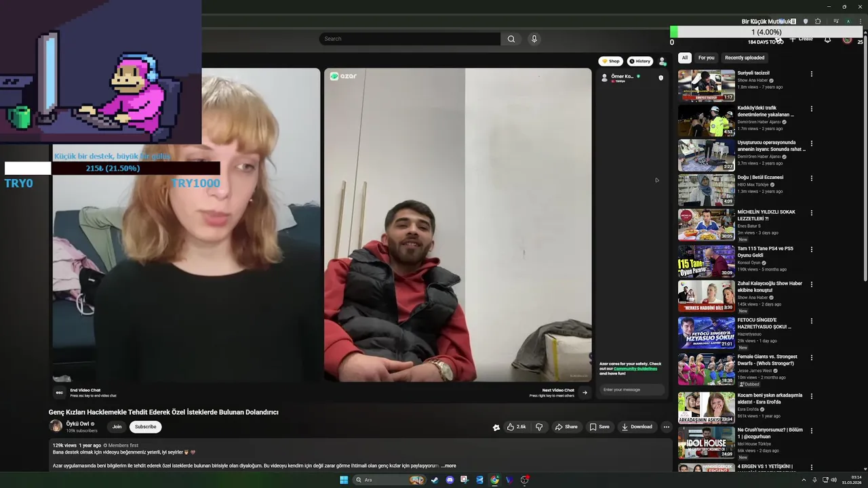Like the video with thumbs up
Image resolution: width=868 pixels, height=488 pixels.
point(517,427)
